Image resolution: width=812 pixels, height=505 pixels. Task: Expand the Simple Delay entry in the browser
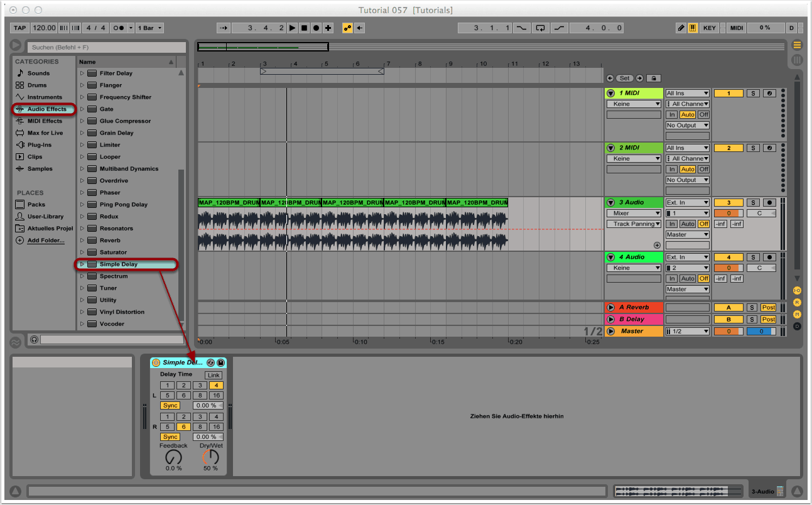click(x=82, y=264)
